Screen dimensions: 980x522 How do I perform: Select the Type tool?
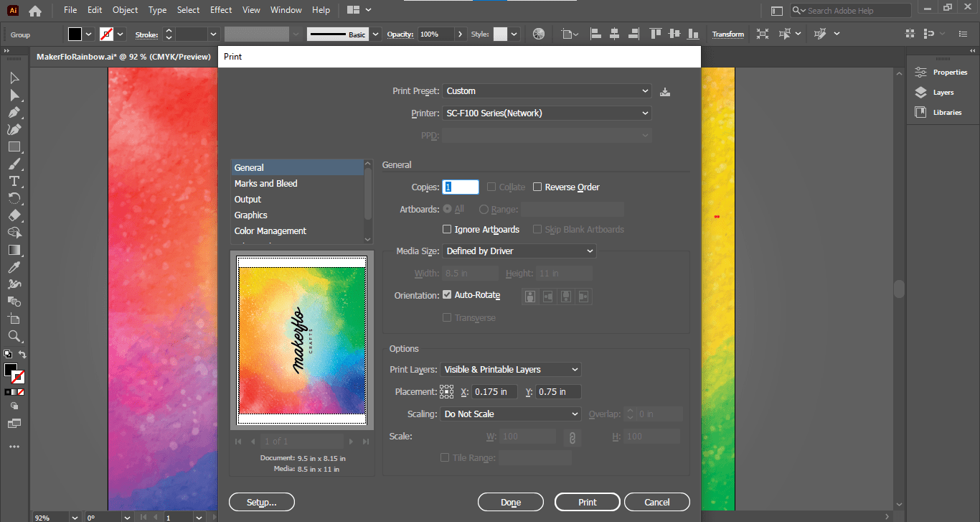pyautogui.click(x=14, y=182)
